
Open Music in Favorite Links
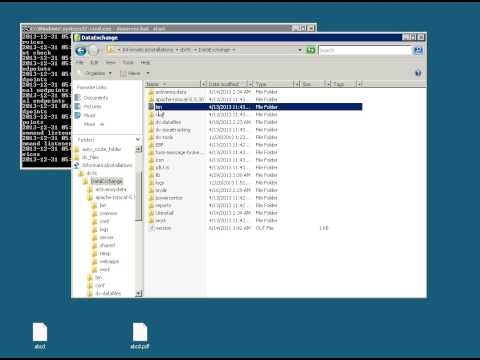(89, 115)
